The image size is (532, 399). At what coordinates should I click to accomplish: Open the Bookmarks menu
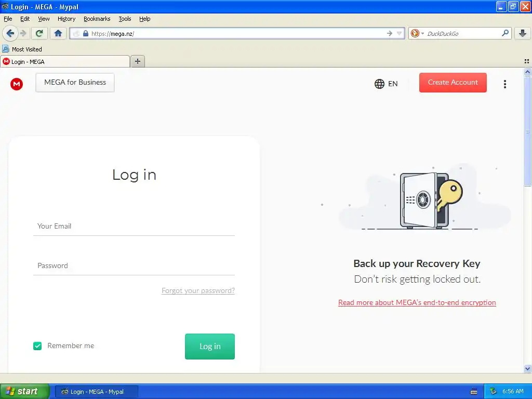(97, 19)
